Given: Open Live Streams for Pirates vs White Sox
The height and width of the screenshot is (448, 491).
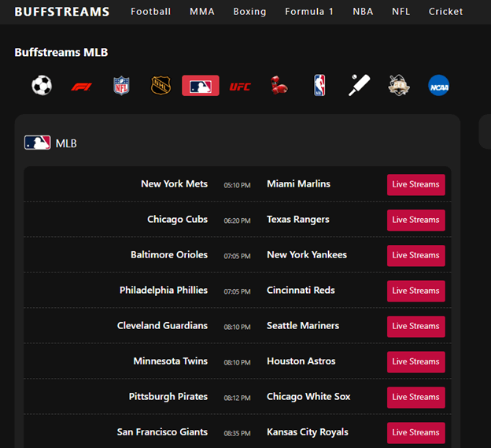Looking at the screenshot, I should click(415, 398).
